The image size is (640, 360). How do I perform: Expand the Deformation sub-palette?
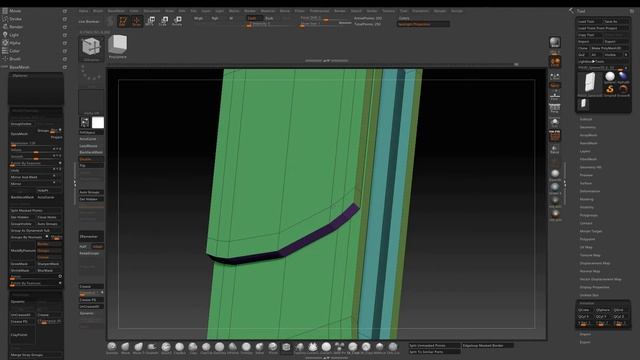tap(590, 191)
